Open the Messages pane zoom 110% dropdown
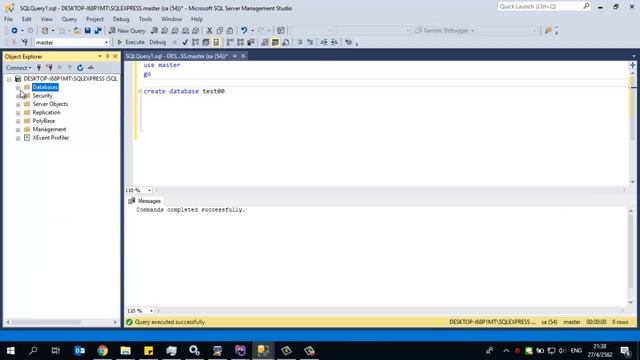Screen dimensions: 640x360 tap(151, 311)
